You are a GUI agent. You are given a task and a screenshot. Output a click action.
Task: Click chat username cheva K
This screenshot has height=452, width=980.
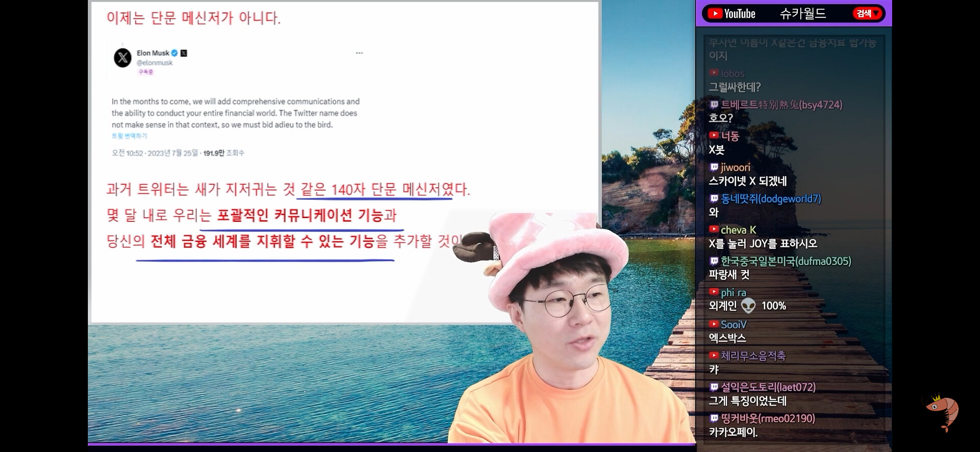click(x=739, y=230)
